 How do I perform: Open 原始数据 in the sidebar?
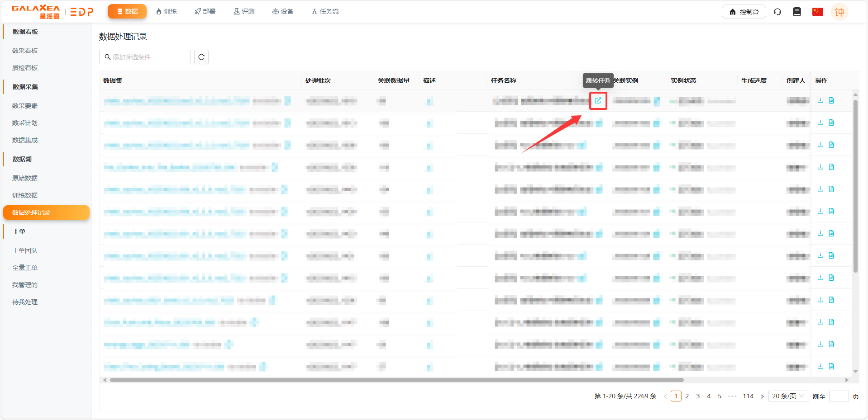25,178
